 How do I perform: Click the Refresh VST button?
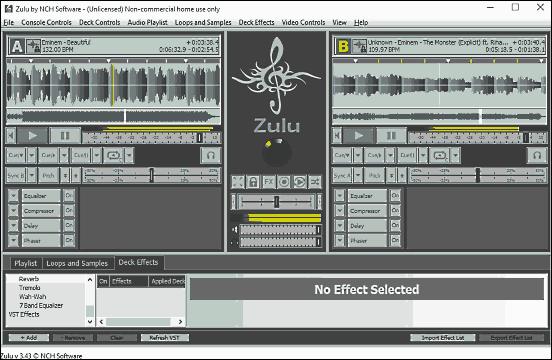tap(165, 337)
